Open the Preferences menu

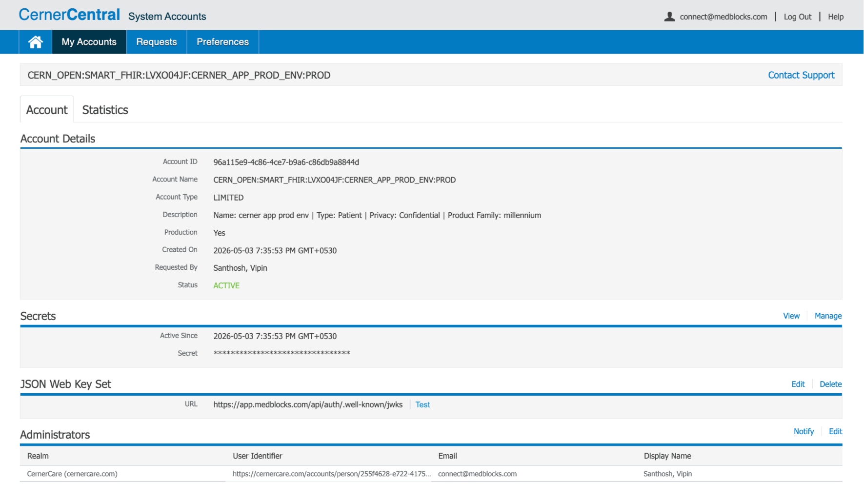(222, 42)
